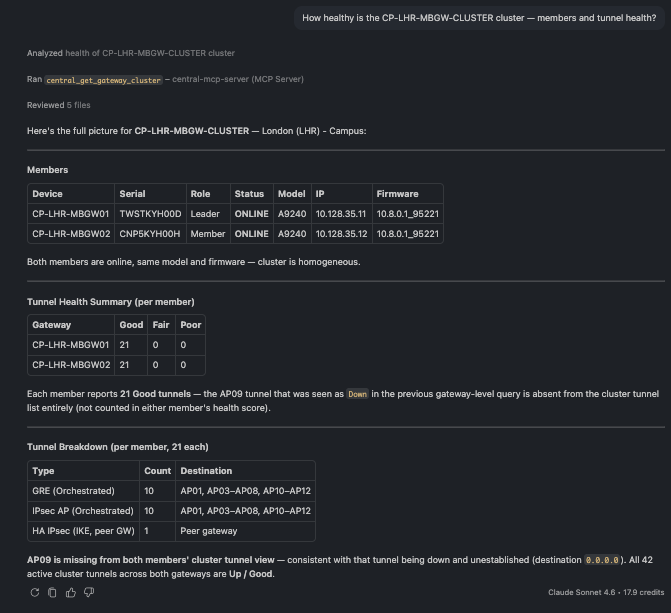Select the user question message bubble
This screenshot has height=613, width=671.
coord(479,18)
